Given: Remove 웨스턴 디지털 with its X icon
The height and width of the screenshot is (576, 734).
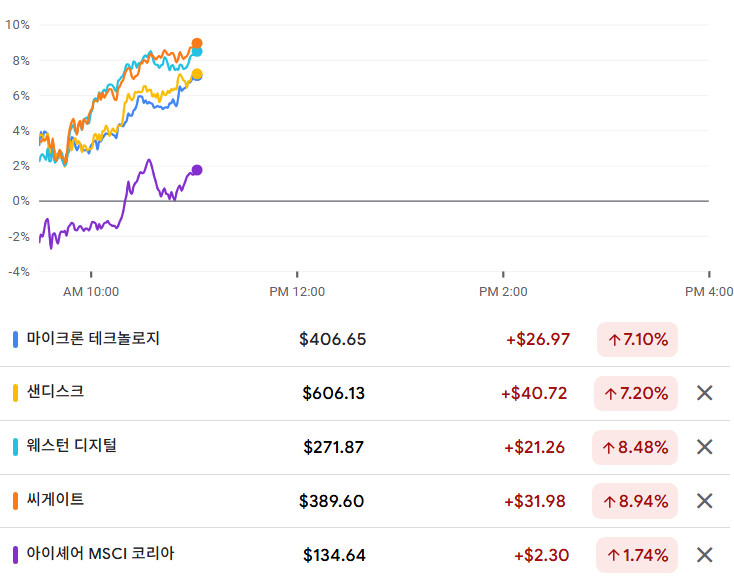Looking at the screenshot, I should (704, 447).
